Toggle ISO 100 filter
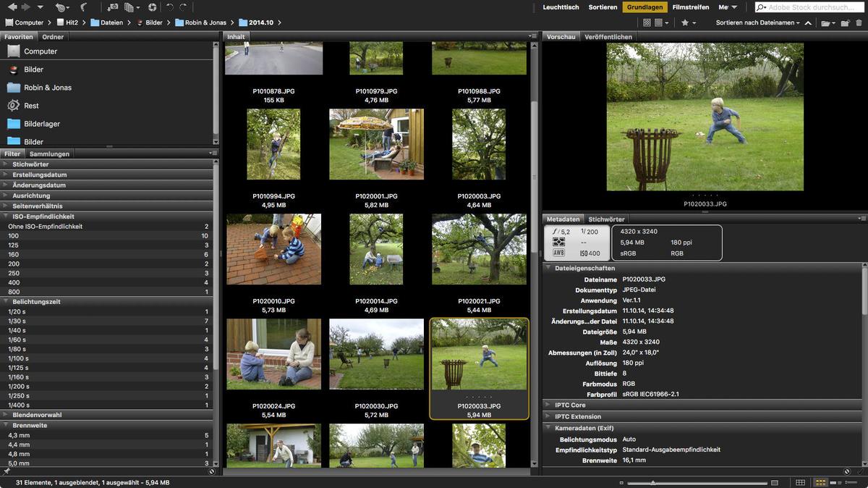 point(107,236)
